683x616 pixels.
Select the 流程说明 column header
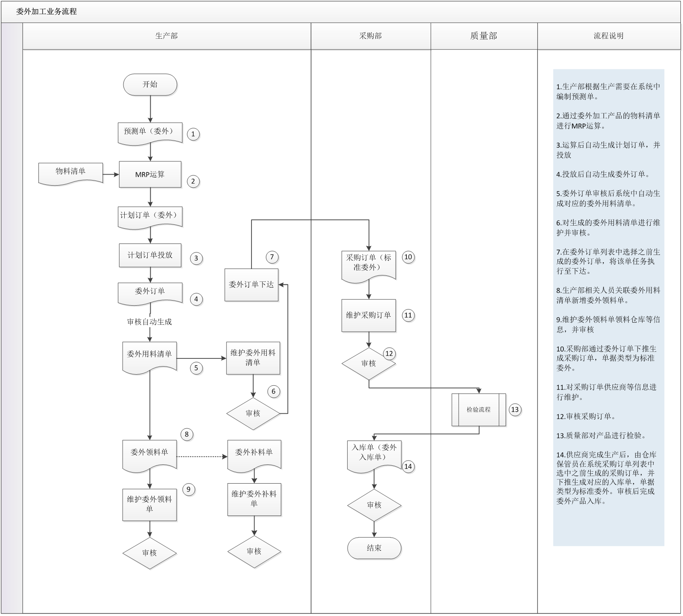(609, 36)
